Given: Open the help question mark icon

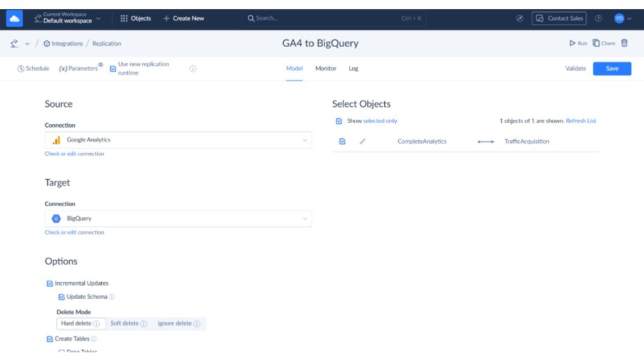Looking at the screenshot, I should click(x=599, y=18).
